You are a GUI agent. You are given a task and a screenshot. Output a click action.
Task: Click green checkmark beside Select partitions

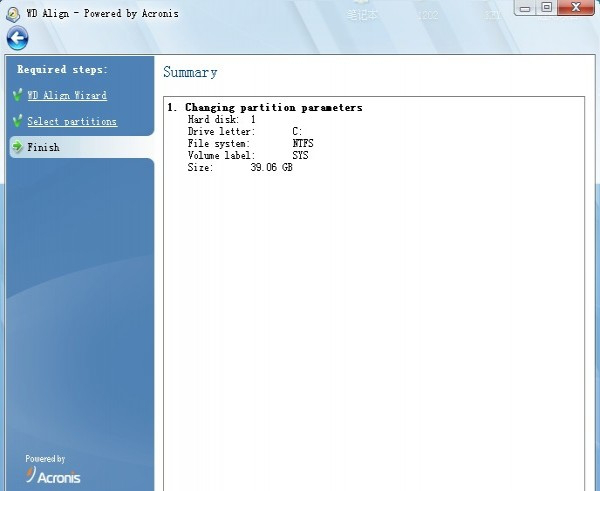coord(17,121)
